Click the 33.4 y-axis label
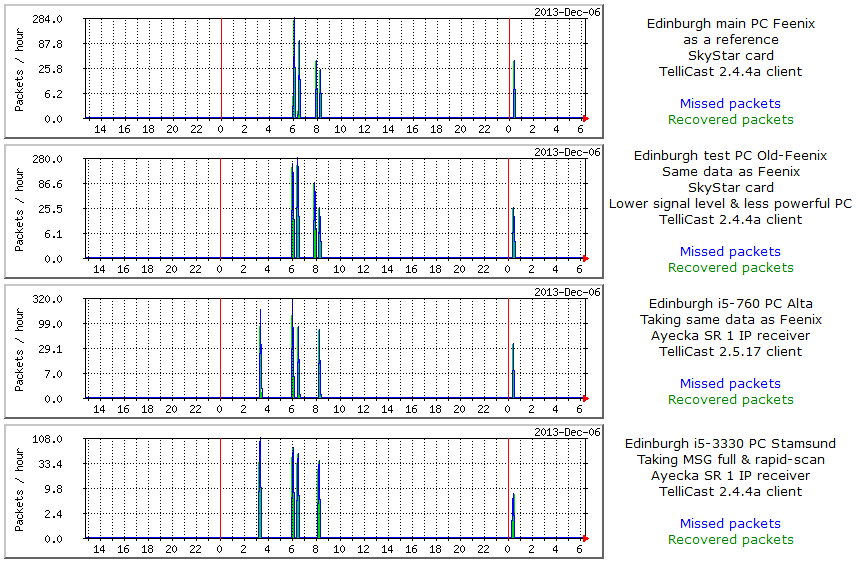Screen dimensions: 858x562 tap(50, 464)
